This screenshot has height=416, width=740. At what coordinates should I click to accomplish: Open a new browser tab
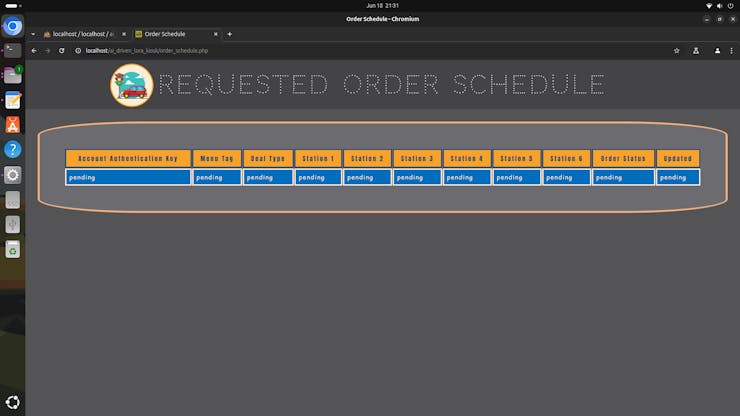click(x=229, y=34)
